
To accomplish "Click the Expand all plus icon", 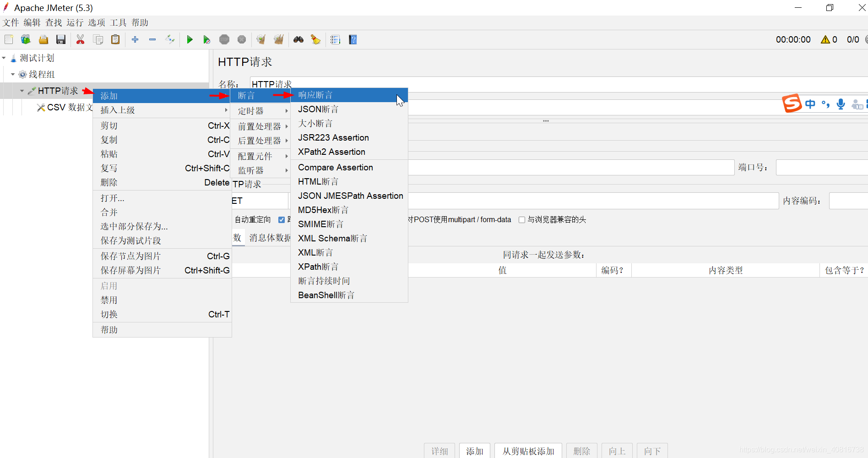I will 135,39.
